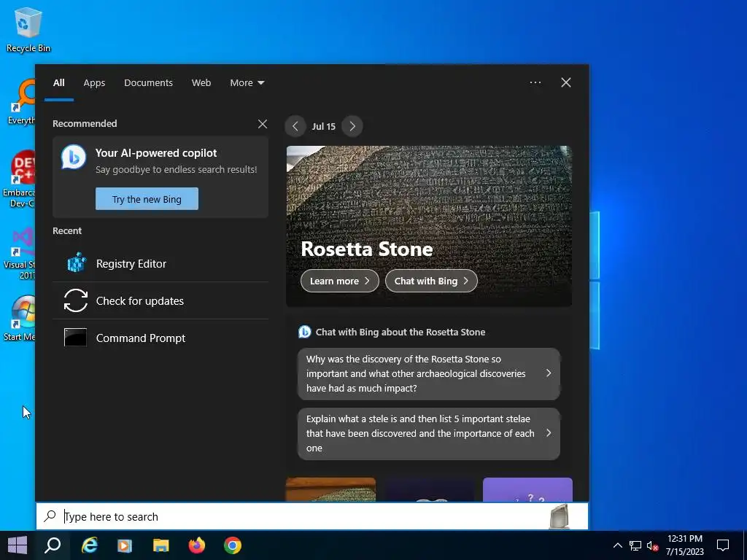Click the Bing icon beside Rosetta Stone chat heading

point(304,332)
